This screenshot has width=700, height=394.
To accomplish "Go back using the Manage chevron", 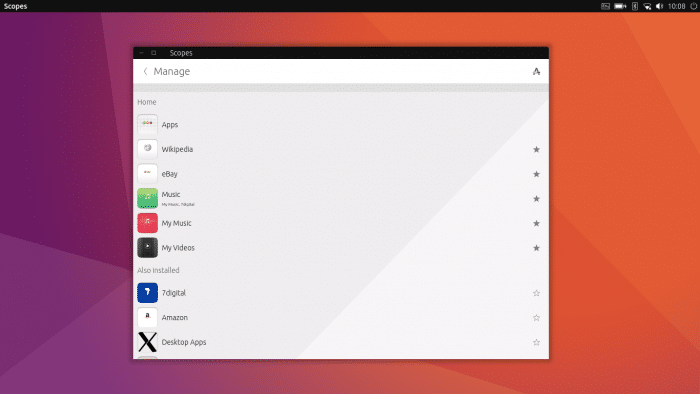I will pos(145,71).
